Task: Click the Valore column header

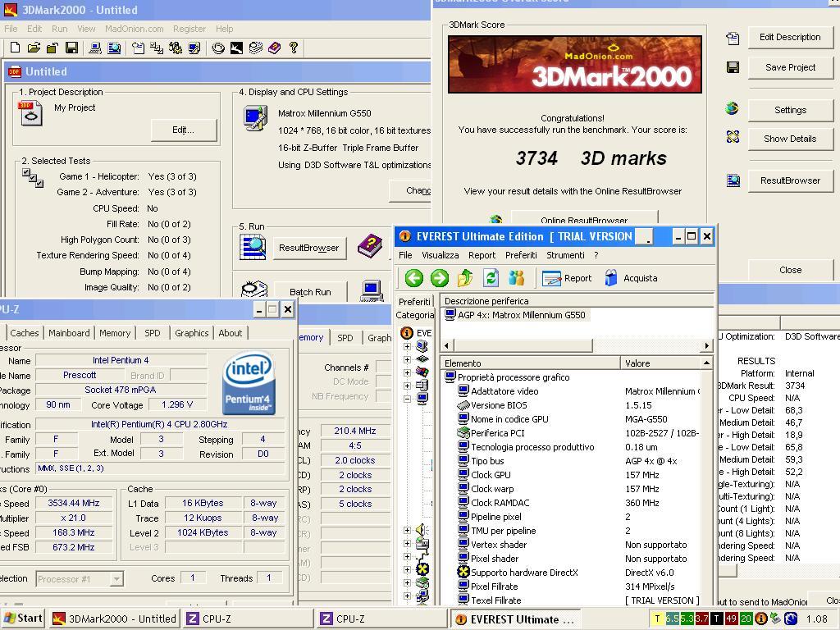Action: [x=660, y=363]
